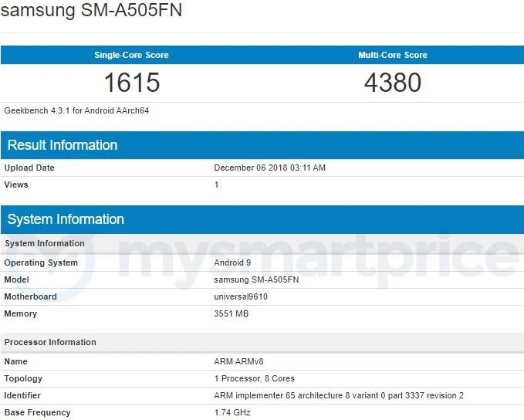
Task: Click the 'Result Information' section header
Action: tap(262, 145)
